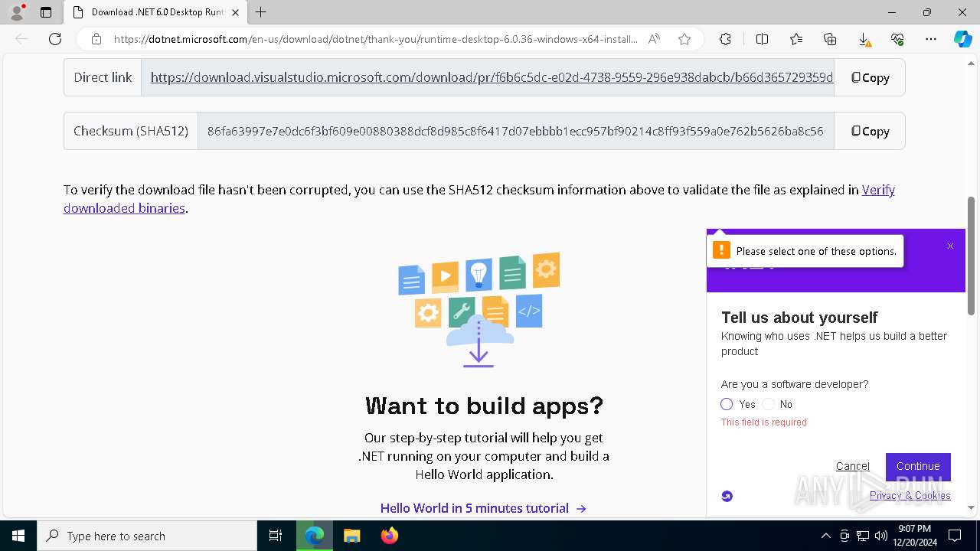Refresh the current page
Viewport: 980px width, 551px height.
click(55, 39)
